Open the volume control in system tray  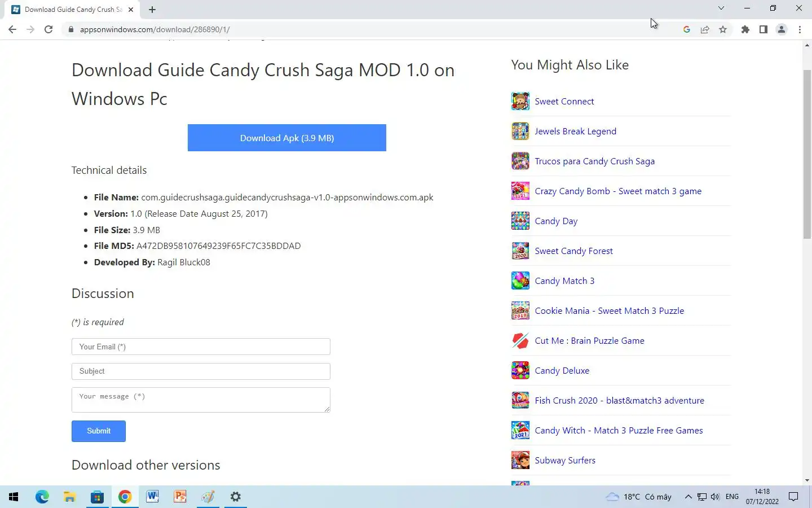[715, 497]
